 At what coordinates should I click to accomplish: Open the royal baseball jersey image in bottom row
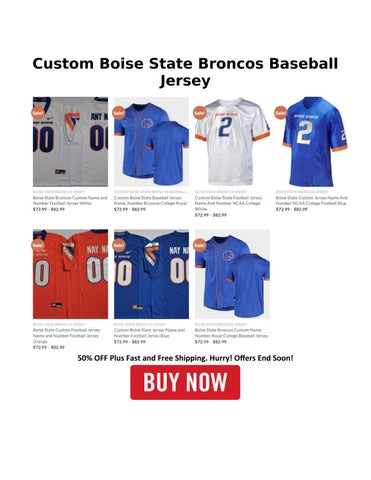pyautogui.click(x=232, y=274)
